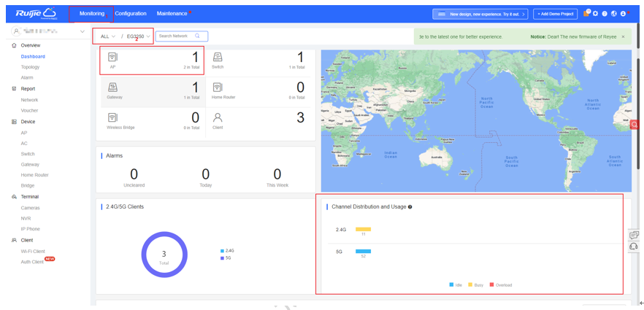Image resolution: width=644 pixels, height=310 pixels.
Task: Click the Client person icon on dashboard card
Action: (218, 117)
